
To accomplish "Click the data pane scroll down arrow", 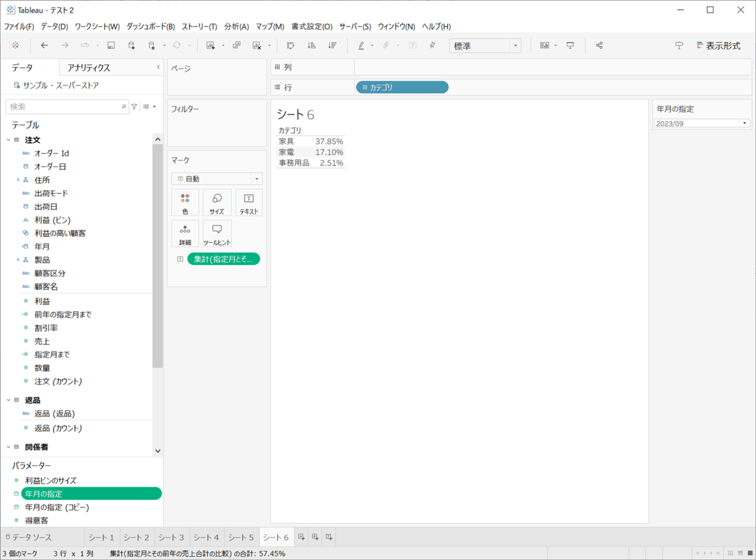I will pyautogui.click(x=158, y=451).
